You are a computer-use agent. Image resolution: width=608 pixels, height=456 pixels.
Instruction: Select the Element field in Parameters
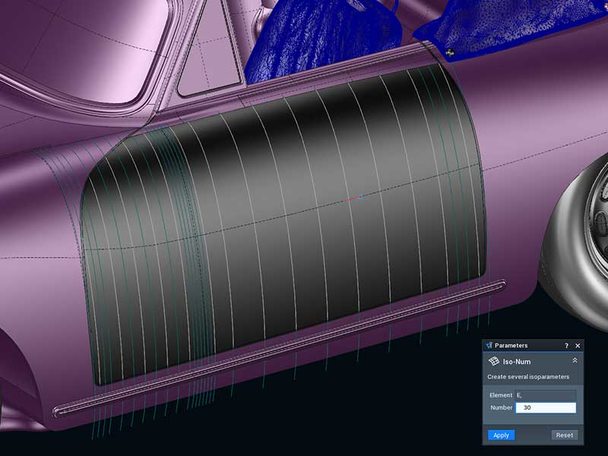(x=546, y=395)
